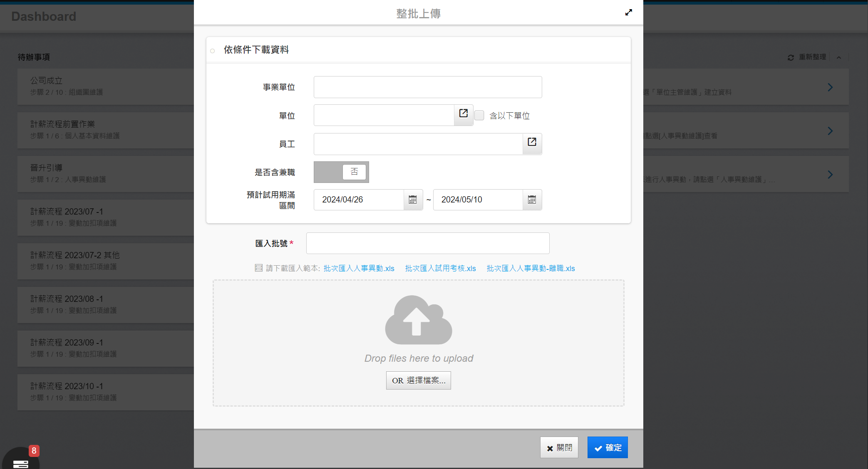Expand the 公司成立 task row arrow
Viewport: 868px width, 469px height.
[830, 87]
